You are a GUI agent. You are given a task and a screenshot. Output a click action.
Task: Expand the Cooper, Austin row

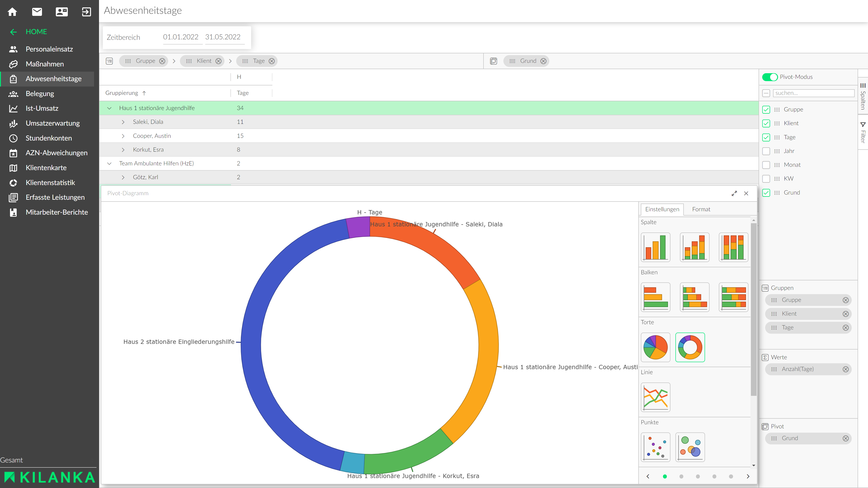coord(123,136)
